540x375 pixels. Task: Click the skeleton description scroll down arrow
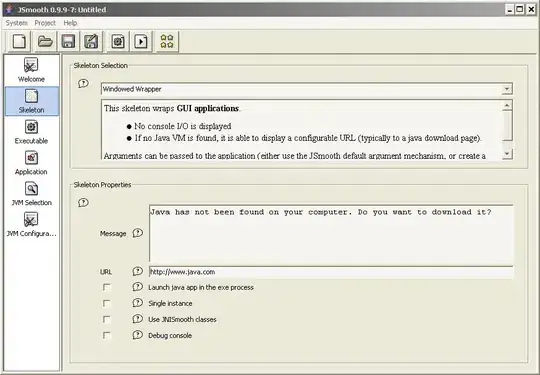point(507,154)
